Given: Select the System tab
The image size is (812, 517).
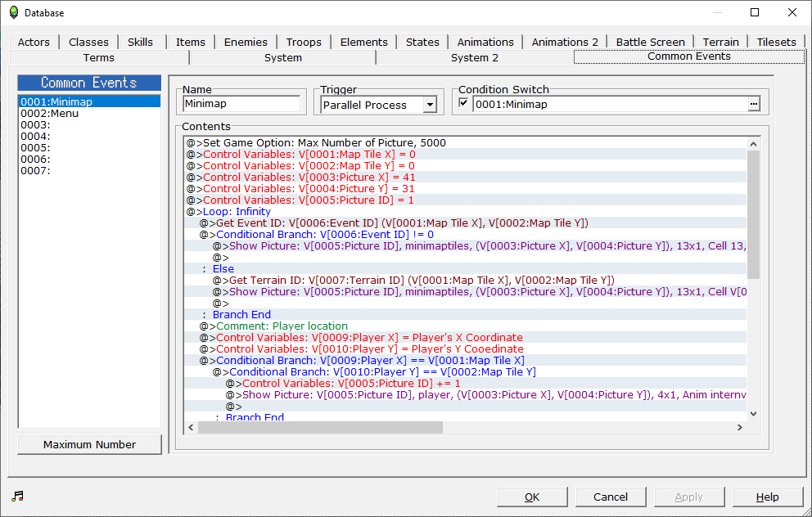Looking at the screenshot, I should [282, 57].
